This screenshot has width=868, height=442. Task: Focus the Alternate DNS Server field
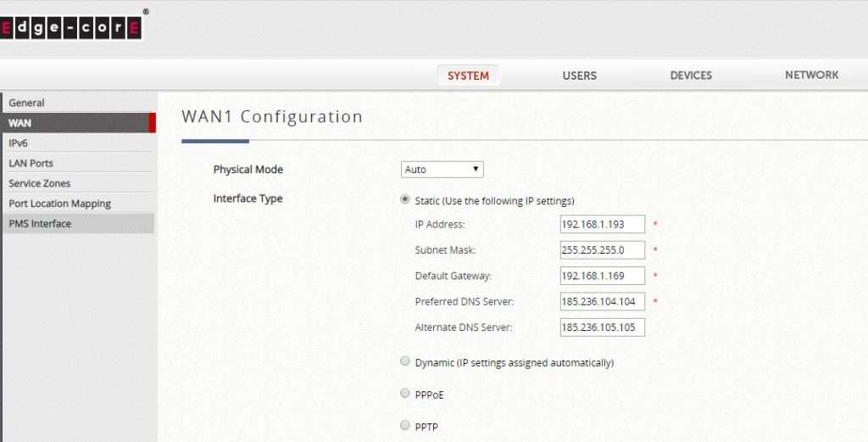tap(603, 327)
